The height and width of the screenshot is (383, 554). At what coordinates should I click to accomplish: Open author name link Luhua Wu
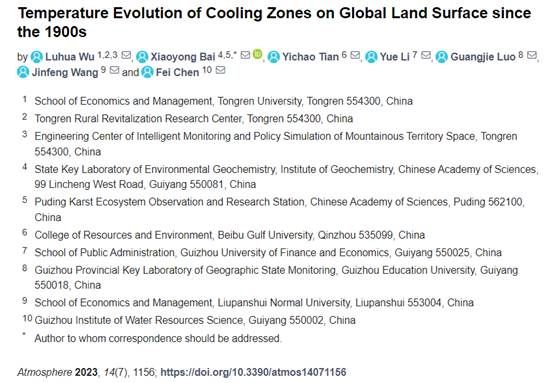[x=70, y=57]
